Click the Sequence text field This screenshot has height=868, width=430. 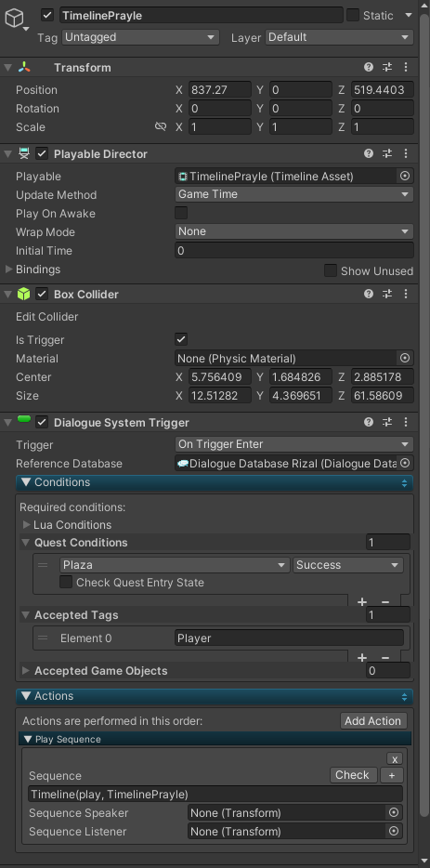[215, 794]
